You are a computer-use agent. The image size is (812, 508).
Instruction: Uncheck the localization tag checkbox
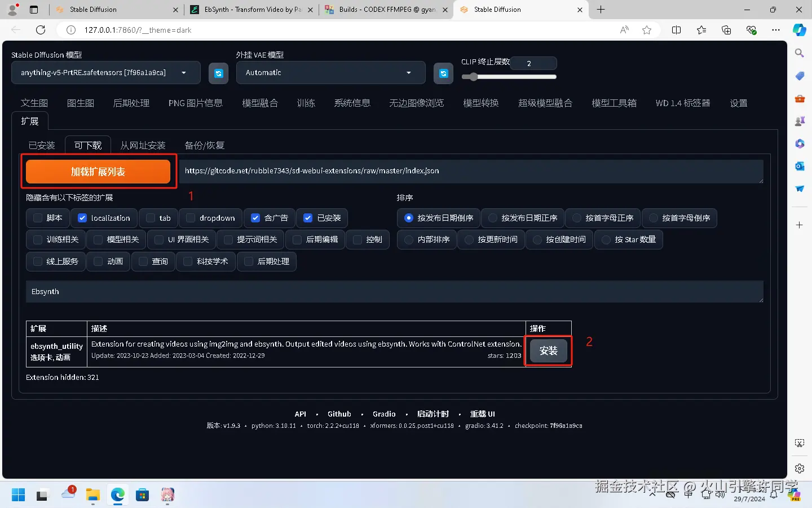point(82,218)
